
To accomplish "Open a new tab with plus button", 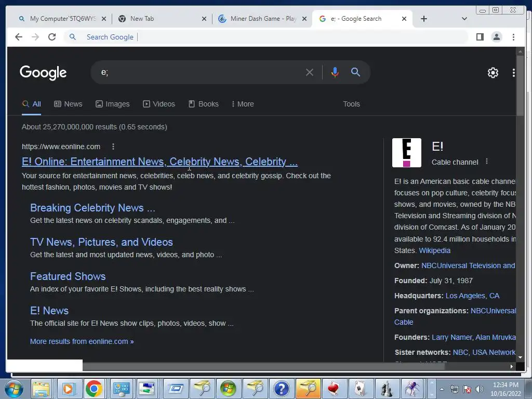I will [424, 19].
